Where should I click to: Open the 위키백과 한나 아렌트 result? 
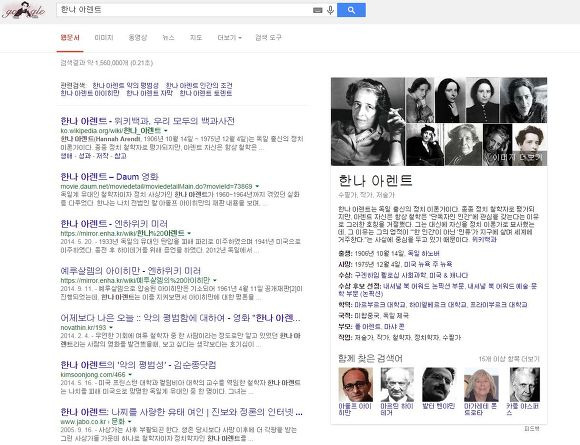[148, 121]
